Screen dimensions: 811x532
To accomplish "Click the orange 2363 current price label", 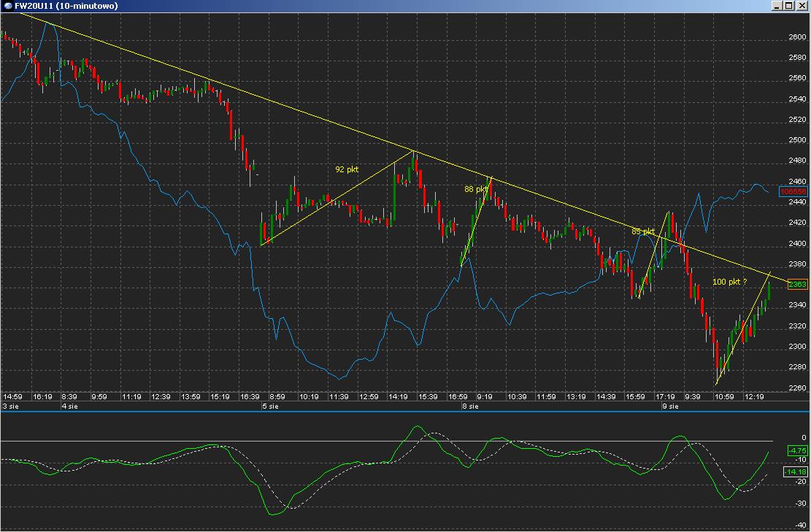I will click(798, 285).
